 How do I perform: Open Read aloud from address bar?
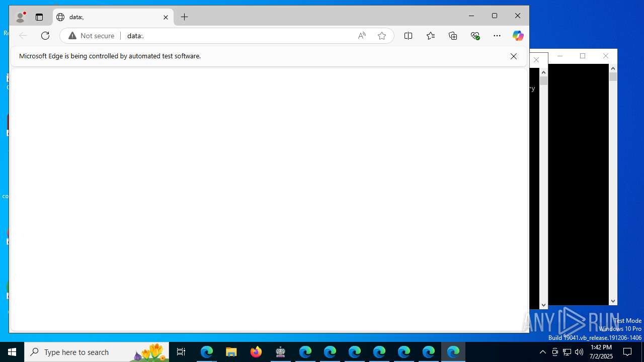click(362, 36)
